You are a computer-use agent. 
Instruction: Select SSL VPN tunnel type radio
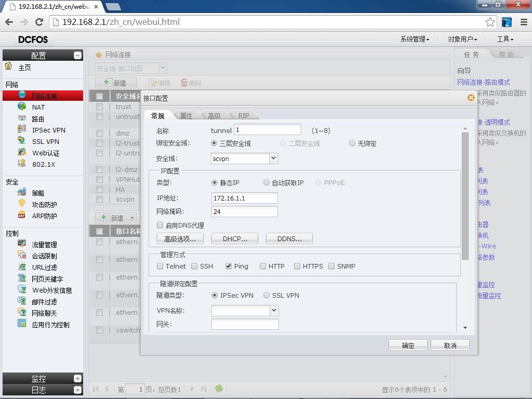[x=267, y=295]
